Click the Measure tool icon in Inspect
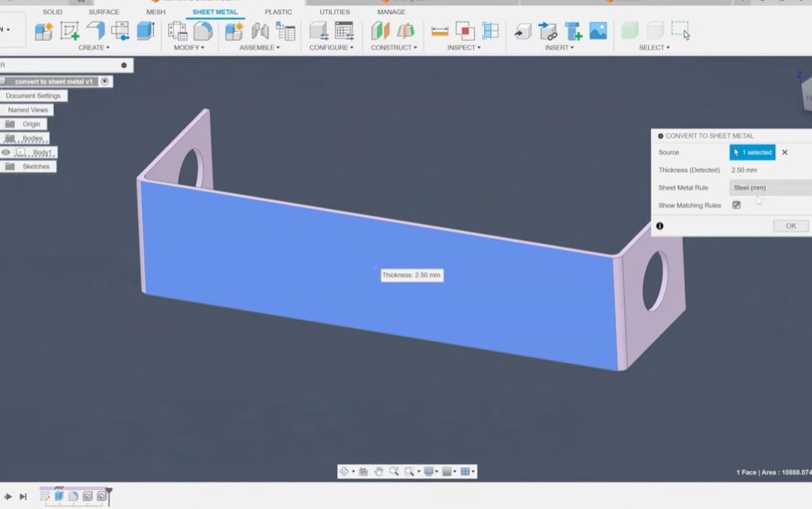Image resolution: width=812 pixels, height=509 pixels. coord(440,31)
